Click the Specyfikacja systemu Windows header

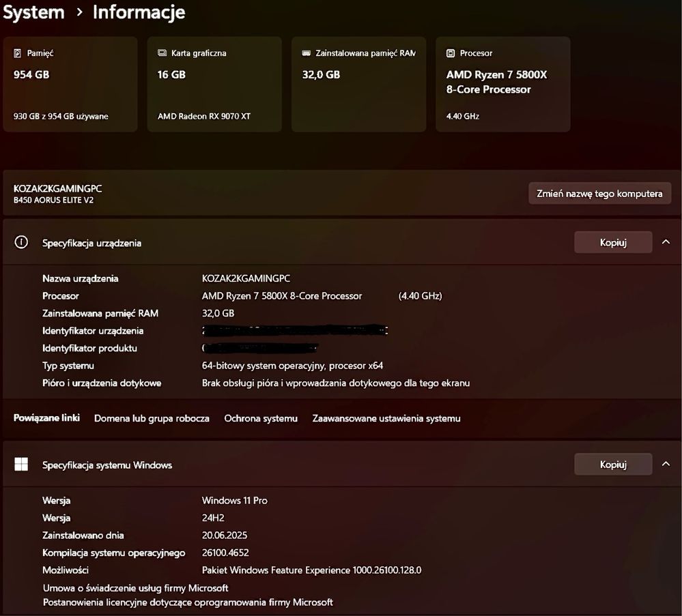(341, 465)
